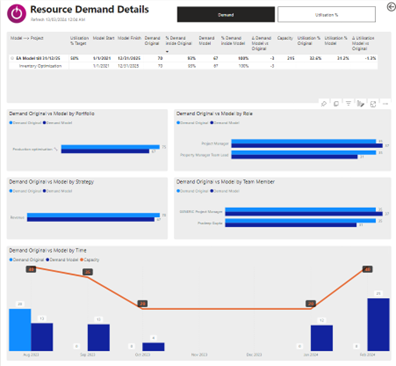396x366 pixels.
Task: Select the Aug 2023 light blue column
Action: (x=20, y=330)
